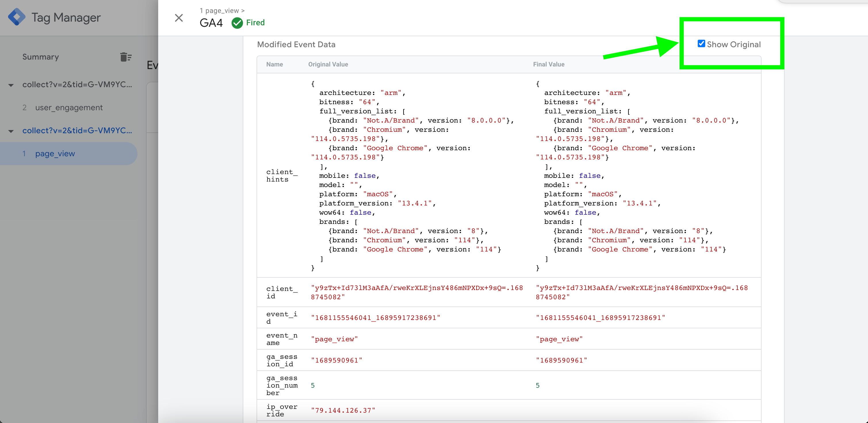This screenshot has height=423, width=868.
Task: Click the Modified Event Data heading
Action: (296, 45)
